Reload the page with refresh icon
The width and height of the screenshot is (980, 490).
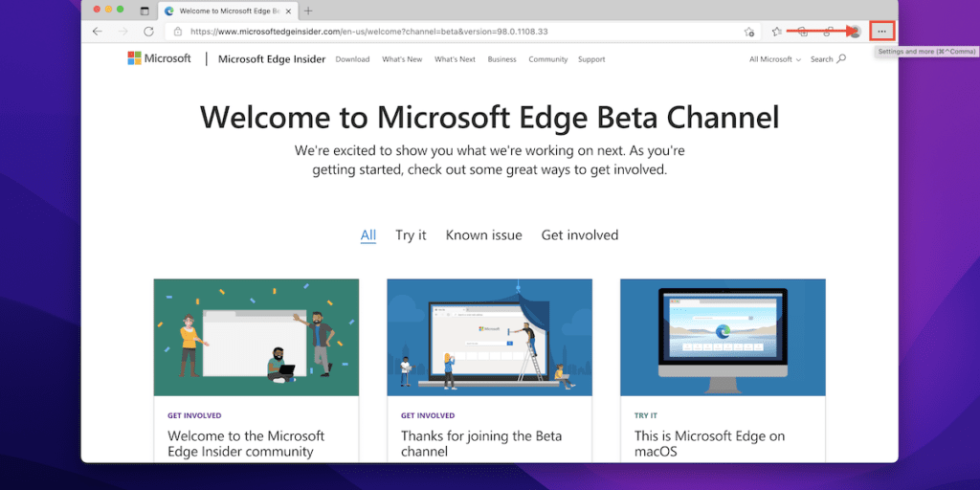[148, 32]
